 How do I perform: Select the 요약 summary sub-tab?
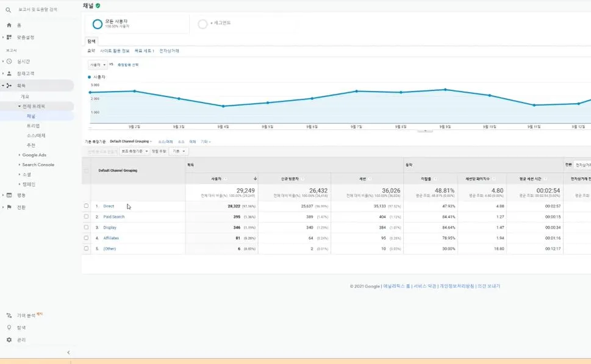pos(91,51)
